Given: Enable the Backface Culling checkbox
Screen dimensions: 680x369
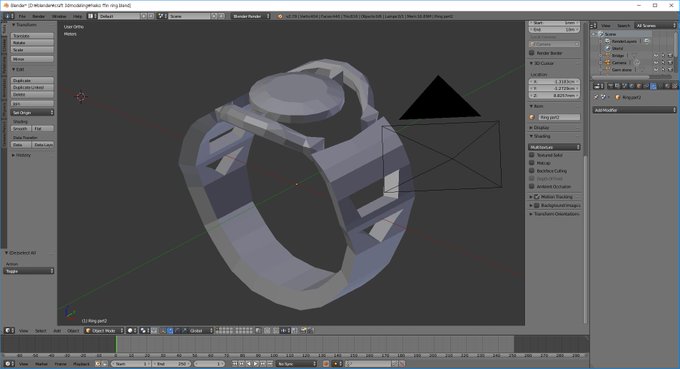Looking at the screenshot, I should 532,171.
